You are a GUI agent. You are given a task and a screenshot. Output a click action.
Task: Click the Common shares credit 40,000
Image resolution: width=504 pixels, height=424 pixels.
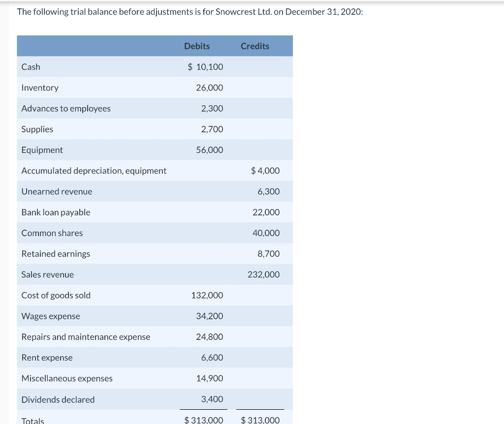[266, 233]
